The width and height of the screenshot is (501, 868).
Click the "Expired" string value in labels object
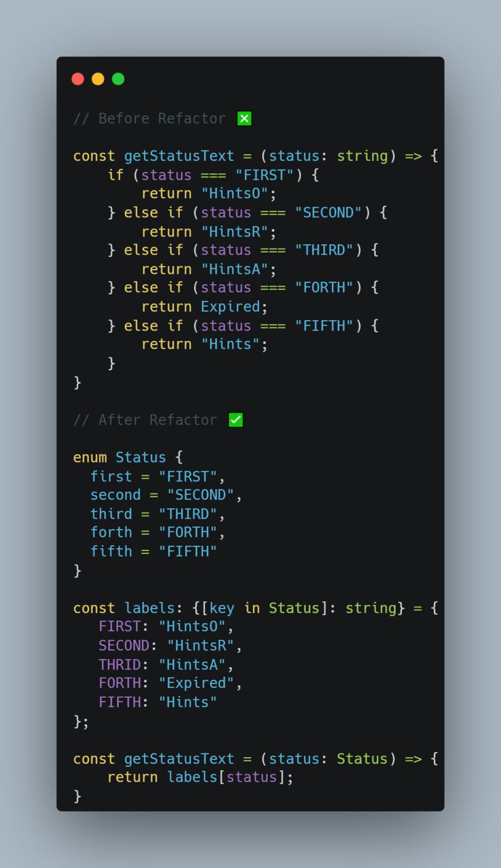[197, 683]
